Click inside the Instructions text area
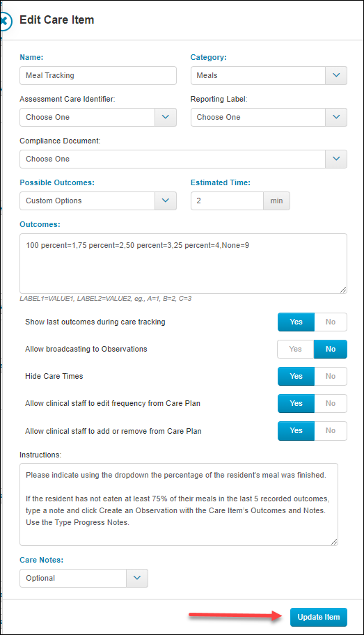Viewport: 364px width, 635px height. (x=179, y=504)
